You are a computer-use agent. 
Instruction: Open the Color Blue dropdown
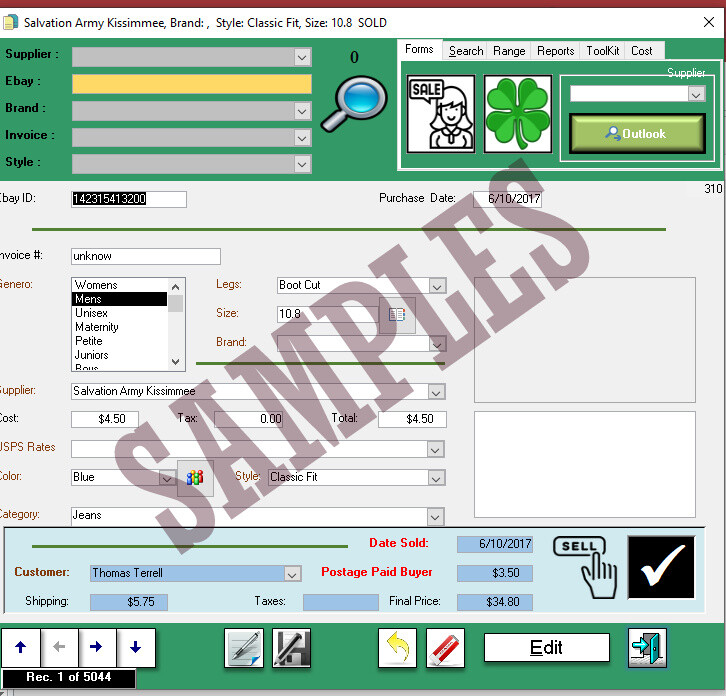point(167,478)
